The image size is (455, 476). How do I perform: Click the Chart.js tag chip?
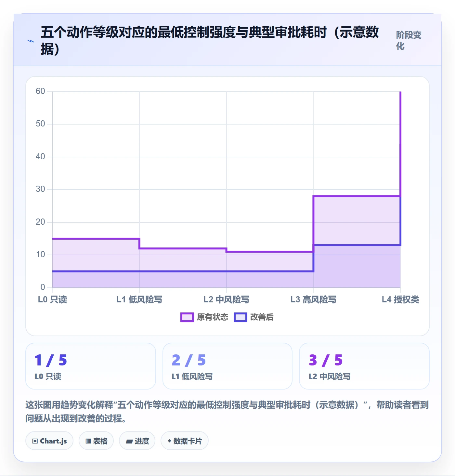click(49, 441)
